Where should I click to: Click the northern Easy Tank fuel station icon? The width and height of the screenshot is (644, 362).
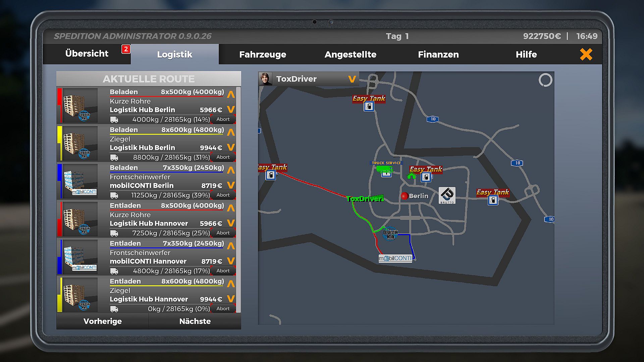(x=369, y=107)
